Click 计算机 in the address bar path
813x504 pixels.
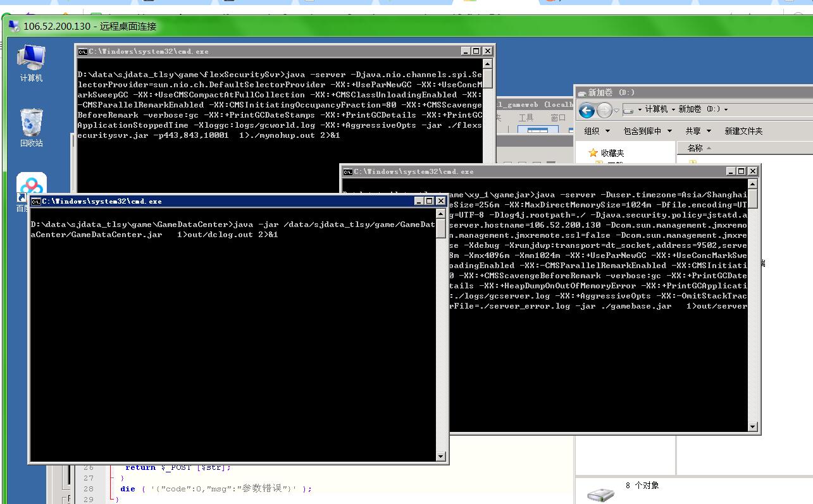pyautogui.click(x=655, y=109)
